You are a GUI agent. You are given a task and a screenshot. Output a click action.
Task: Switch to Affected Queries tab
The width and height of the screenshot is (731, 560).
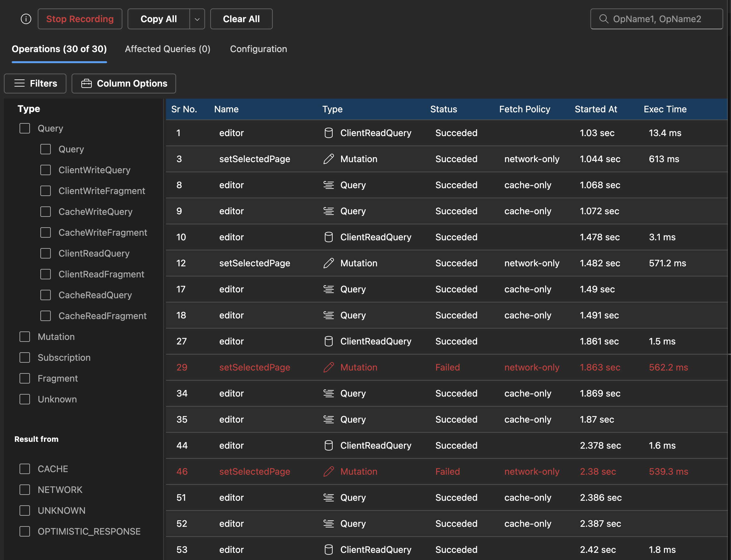[168, 49]
